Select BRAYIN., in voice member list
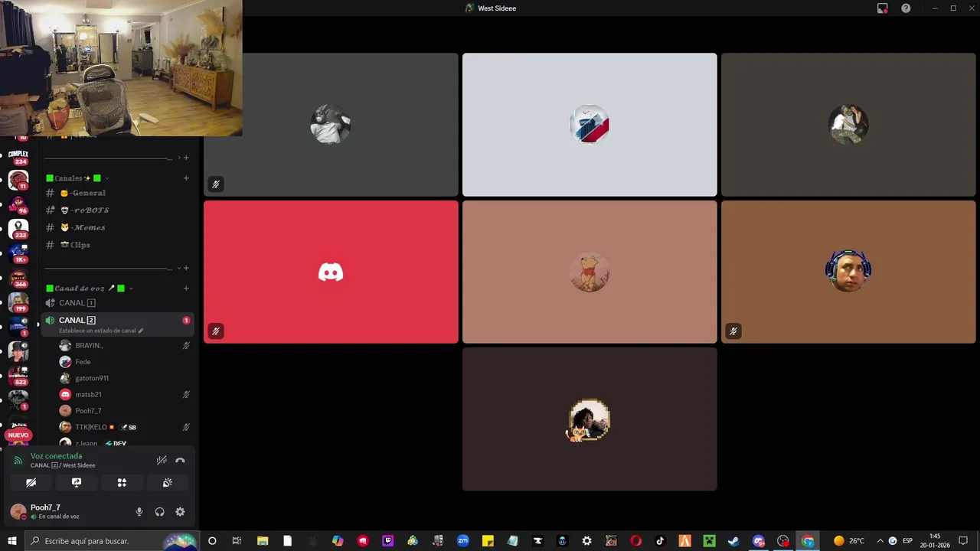Image resolution: width=980 pixels, height=551 pixels. click(125, 346)
